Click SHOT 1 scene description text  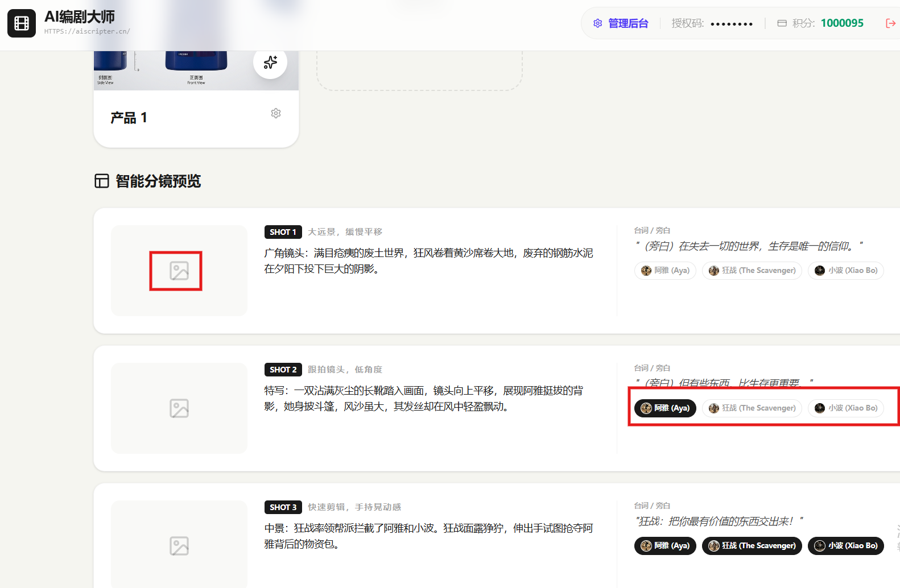pyautogui.click(x=428, y=260)
